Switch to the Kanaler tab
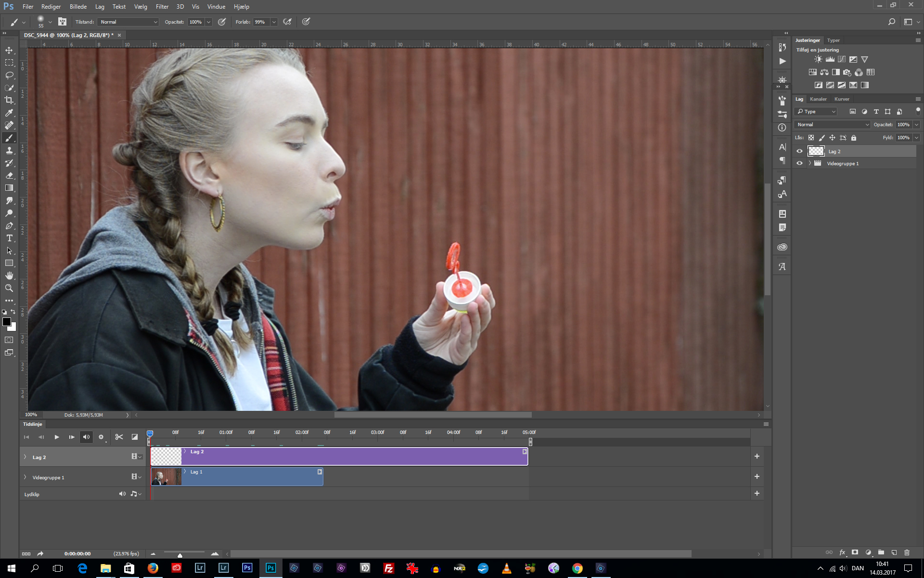Viewport: 924px width, 578px height. (x=818, y=99)
